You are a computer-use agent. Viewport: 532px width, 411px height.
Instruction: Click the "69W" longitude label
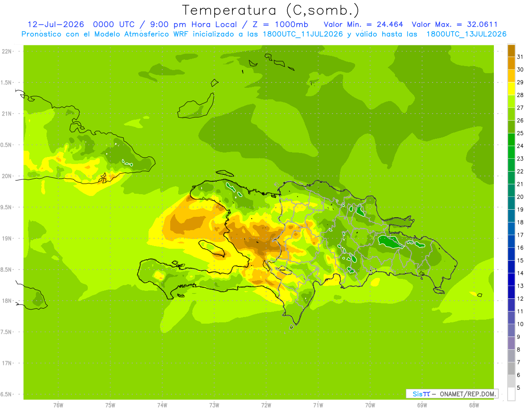point(422,405)
